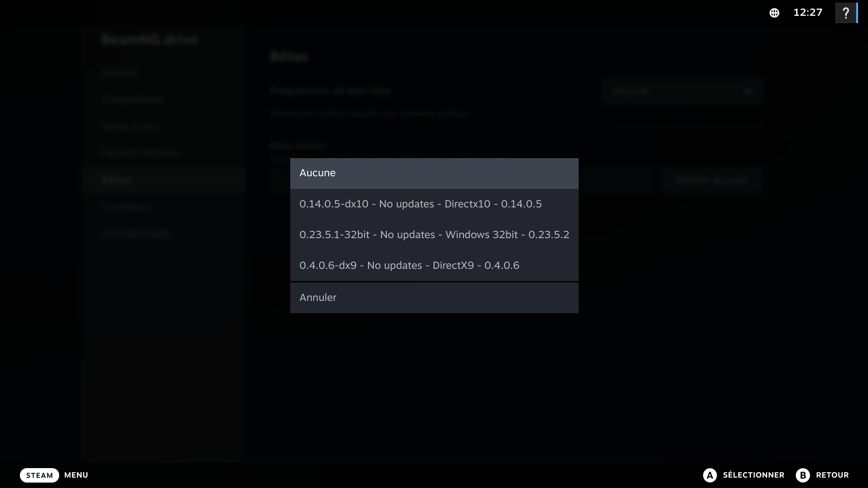Click the 12:27 clock display
The width and height of the screenshot is (868, 488).
click(808, 13)
